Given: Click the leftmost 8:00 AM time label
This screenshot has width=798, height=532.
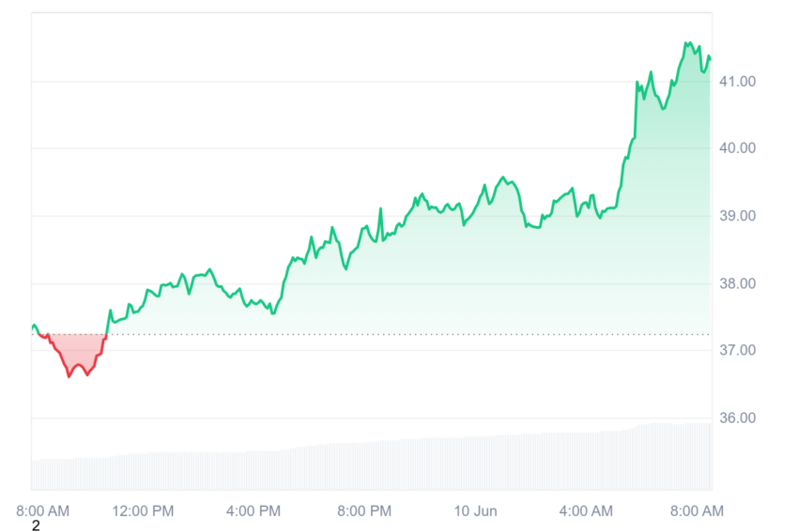Looking at the screenshot, I should [43, 510].
